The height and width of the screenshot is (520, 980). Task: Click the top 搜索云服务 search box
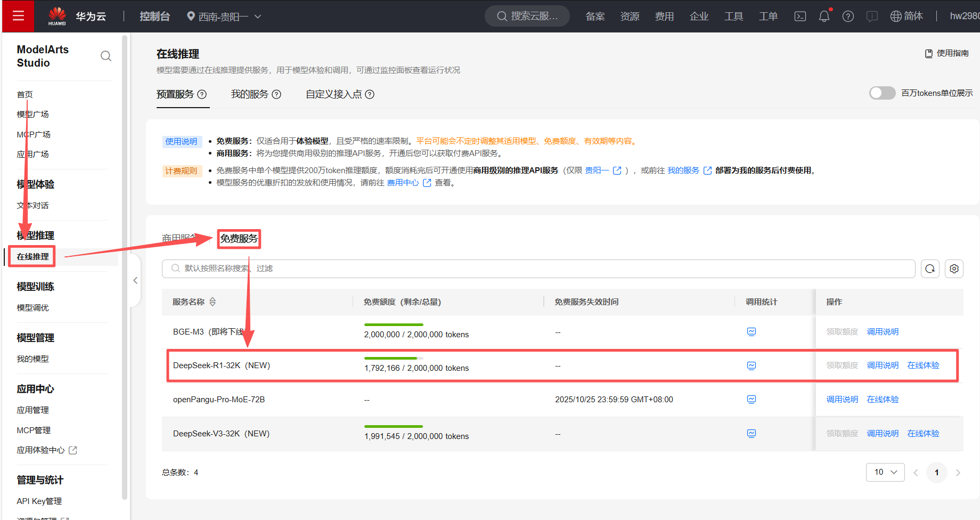click(x=527, y=16)
